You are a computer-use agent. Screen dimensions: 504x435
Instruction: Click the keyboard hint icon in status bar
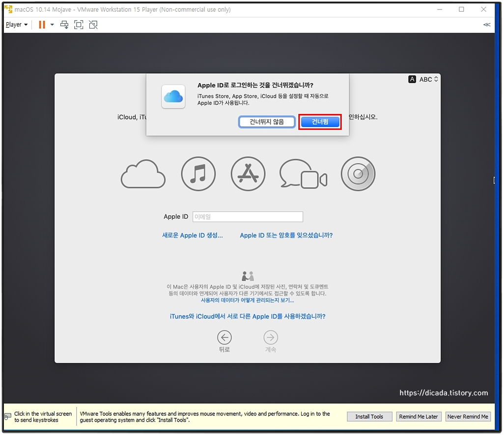[x=8, y=417]
